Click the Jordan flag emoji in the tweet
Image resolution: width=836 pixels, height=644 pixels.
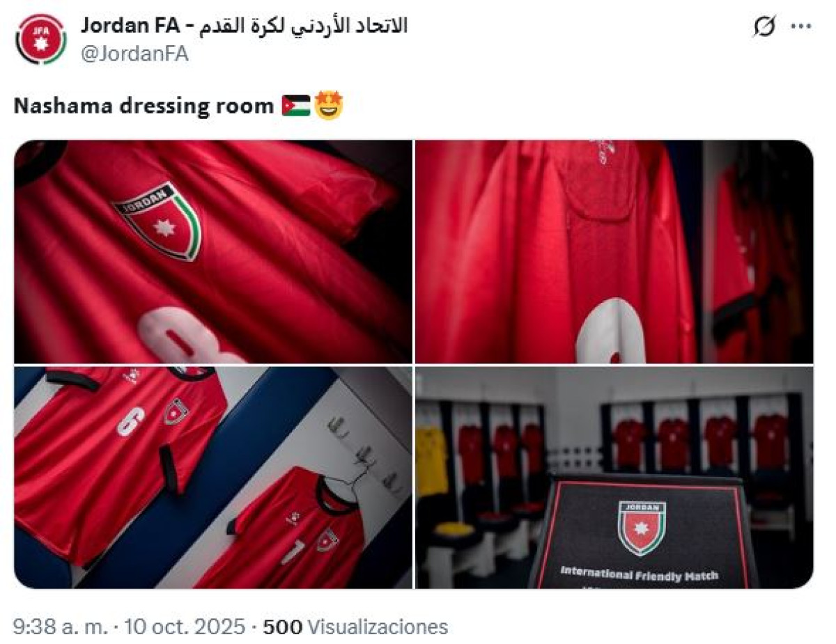point(296,107)
